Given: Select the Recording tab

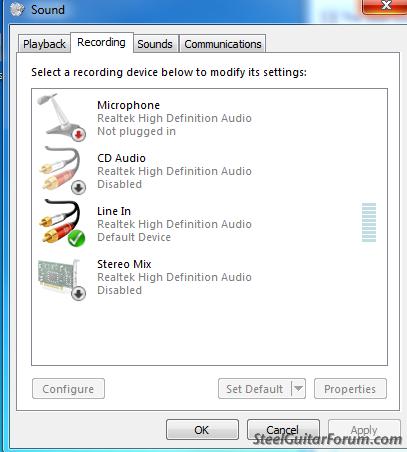Looking at the screenshot, I should 101,42.
